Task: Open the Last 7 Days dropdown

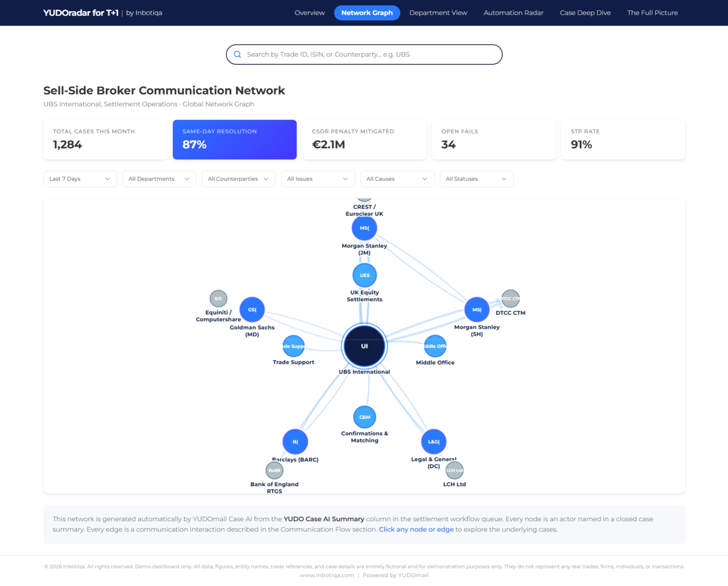Action: [x=80, y=179]
